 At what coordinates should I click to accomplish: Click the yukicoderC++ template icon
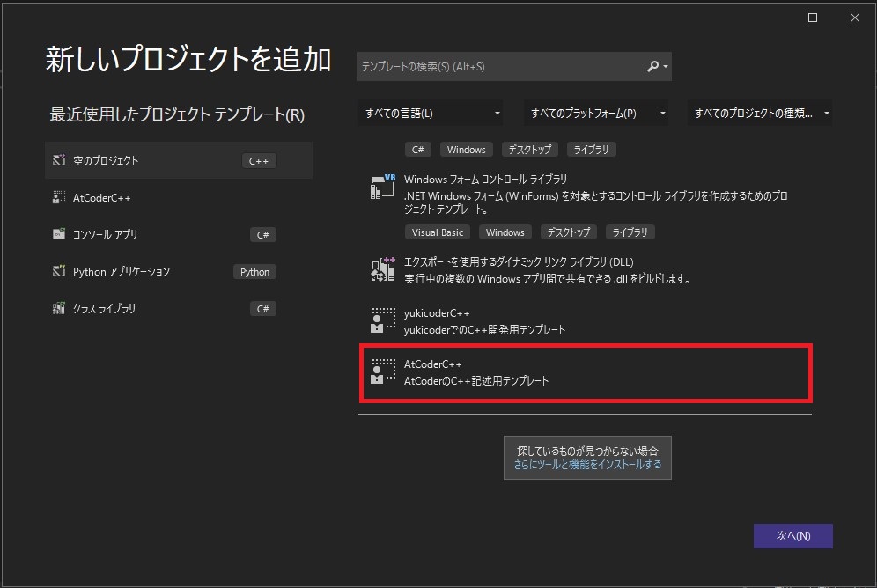tap(382, 320)
